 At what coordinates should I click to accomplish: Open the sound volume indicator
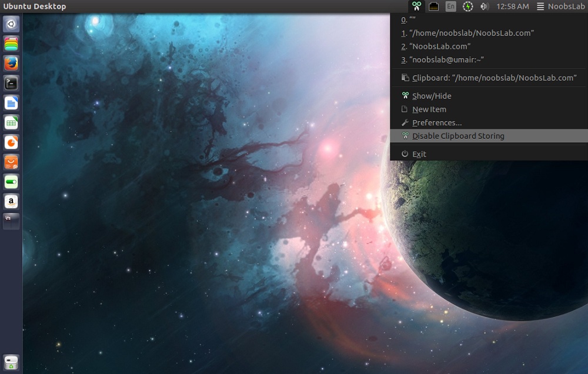[485, 6]
